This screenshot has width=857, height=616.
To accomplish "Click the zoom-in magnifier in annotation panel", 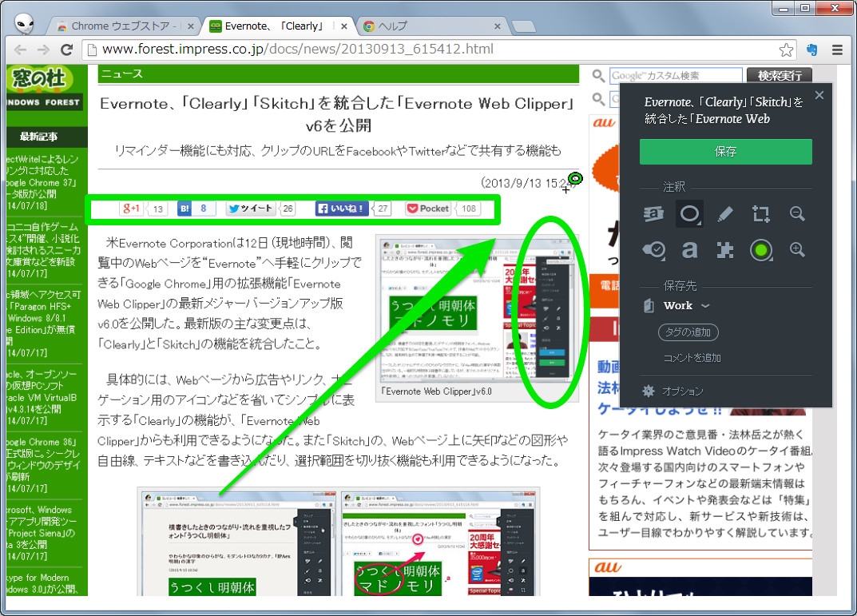I will click(796, 250).
